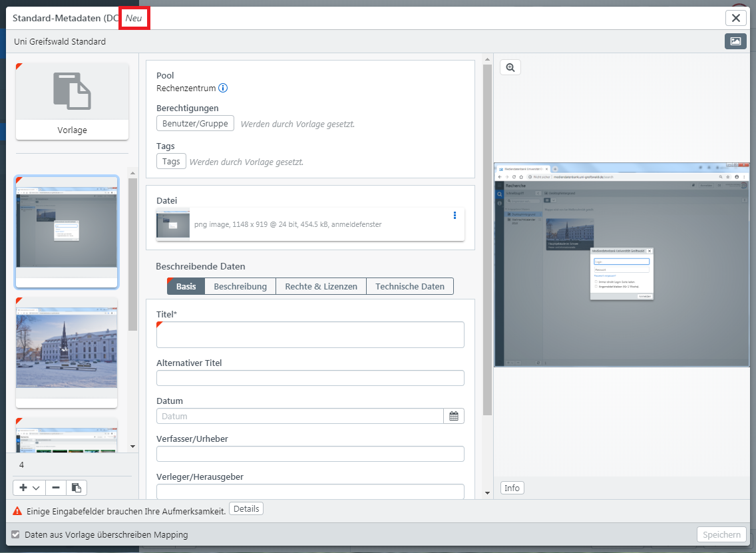The image size is (756, 553).
Task: Show warning Details button
Action: [x=246, y=509]
